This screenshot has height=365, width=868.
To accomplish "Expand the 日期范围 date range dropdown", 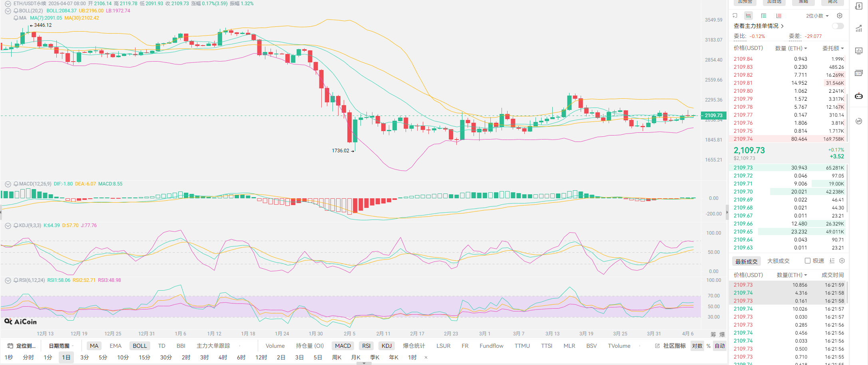I will [61, 346].
